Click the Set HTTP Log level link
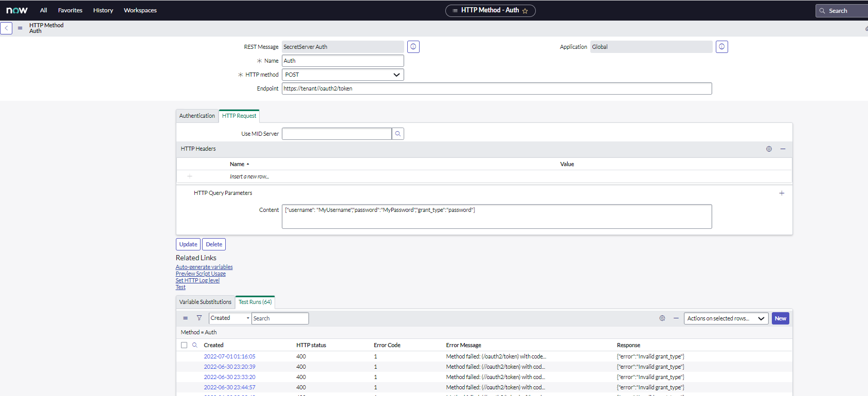This screenshot has height=396, width=868. point(197,280)
